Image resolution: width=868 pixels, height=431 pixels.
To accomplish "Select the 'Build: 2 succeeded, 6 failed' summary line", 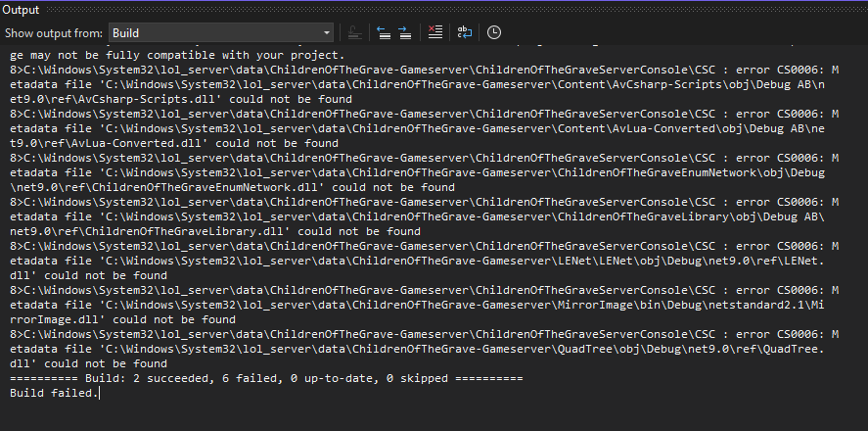I will click(x=266, y=378).
